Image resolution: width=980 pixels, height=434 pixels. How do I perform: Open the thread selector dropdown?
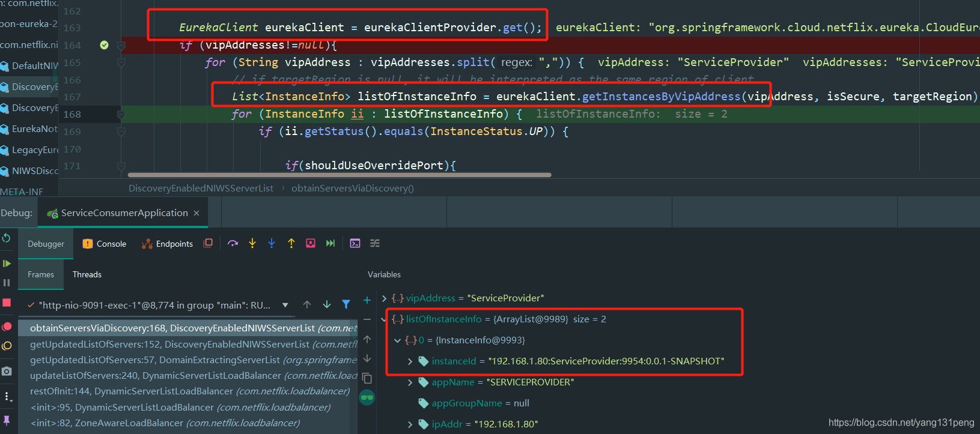(x=285, y=305)
